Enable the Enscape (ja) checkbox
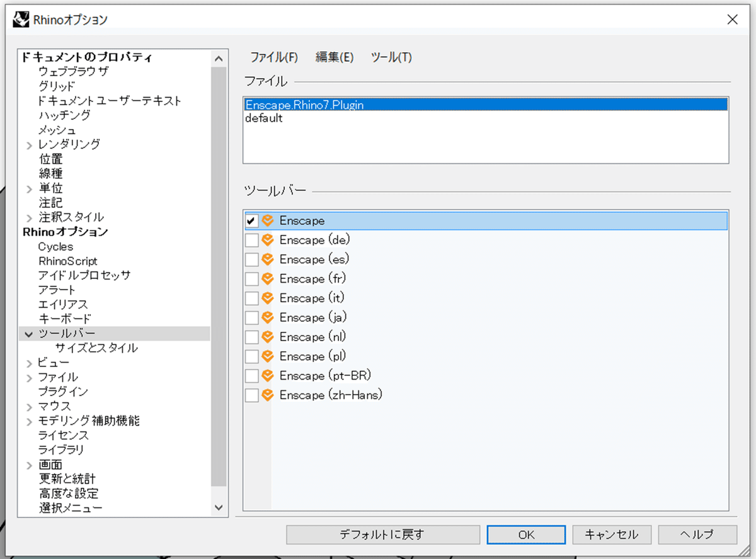This screenshot has width=756, height=559. point(252,318)
